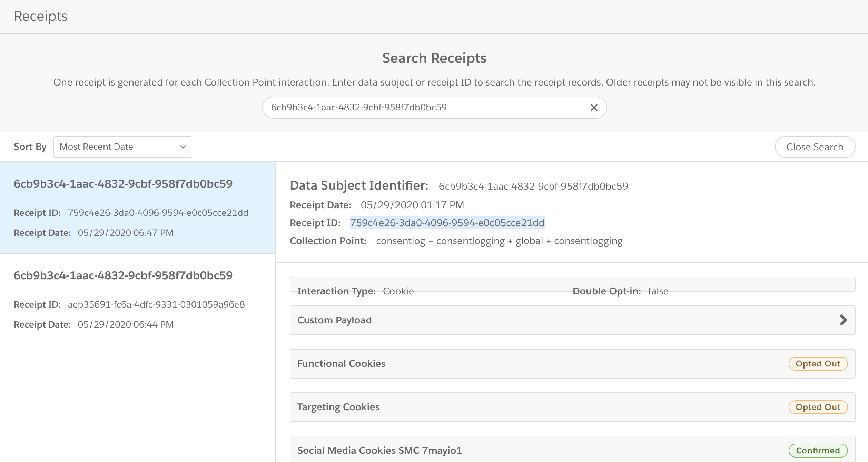Clear the receipt search field X icon
The image size is (868, 462).
pos(594,108)
